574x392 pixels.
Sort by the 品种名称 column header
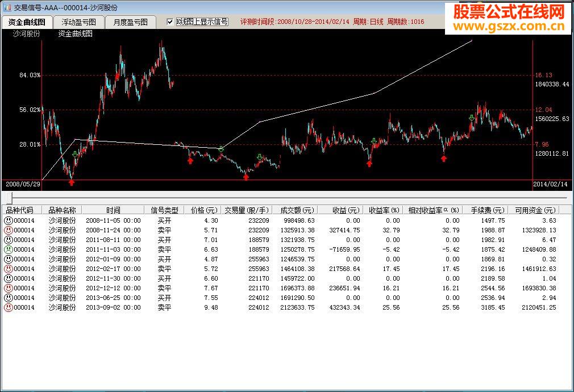62,210
